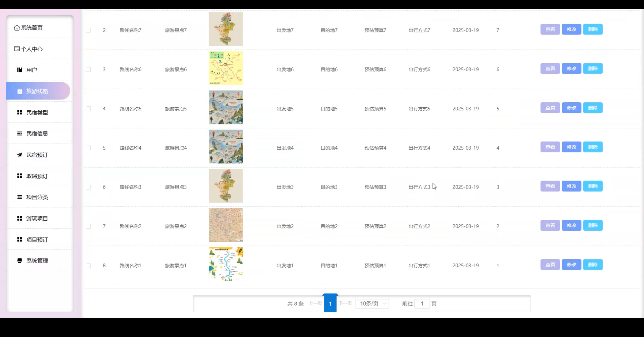This screenshot has height=337, width=644.
Task: Switch to the 项目预订 section
Action: coord(37,240)
